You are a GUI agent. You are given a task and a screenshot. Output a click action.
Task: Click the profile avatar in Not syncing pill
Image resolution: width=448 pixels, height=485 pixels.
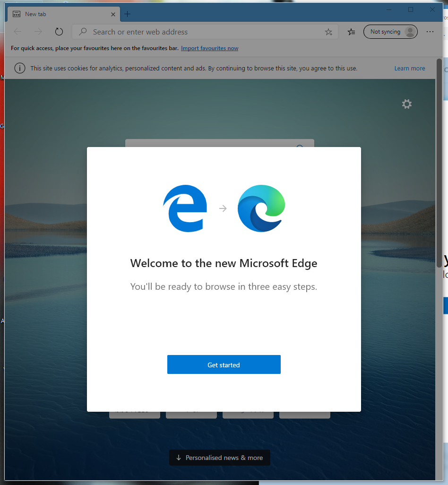click(410, 32)
